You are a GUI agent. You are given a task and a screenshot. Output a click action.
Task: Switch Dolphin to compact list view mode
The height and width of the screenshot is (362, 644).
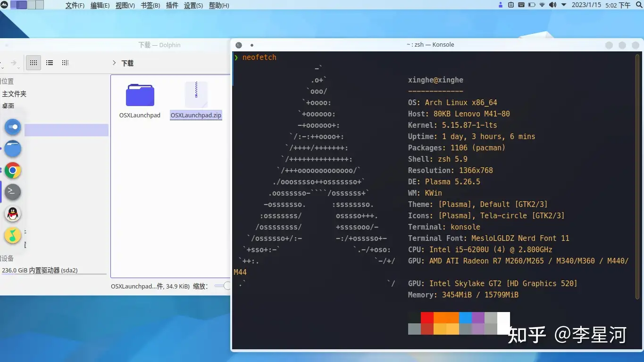point(50,63)
